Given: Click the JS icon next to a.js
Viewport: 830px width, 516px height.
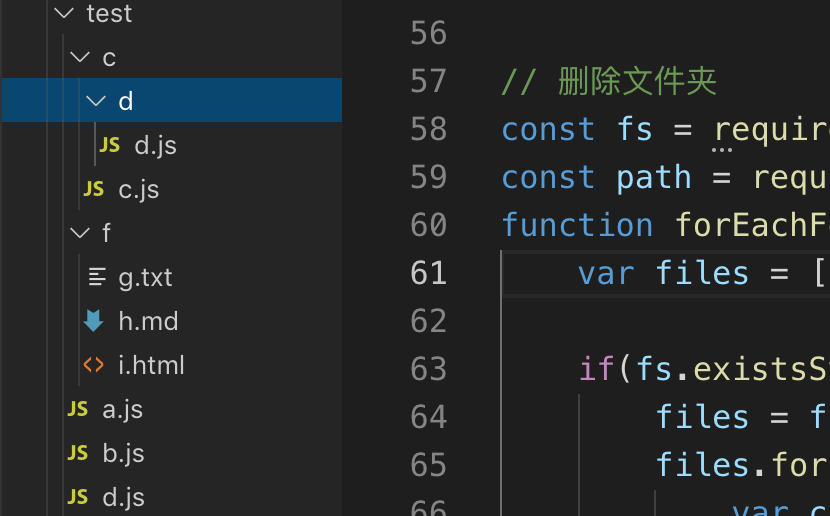Looking at the screenshot, I should click(x=78, y=409).
